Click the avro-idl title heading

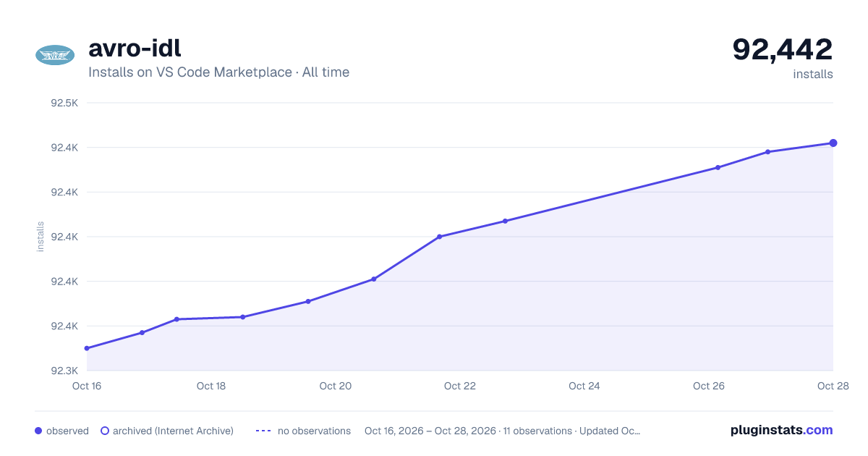coord(135,48)
